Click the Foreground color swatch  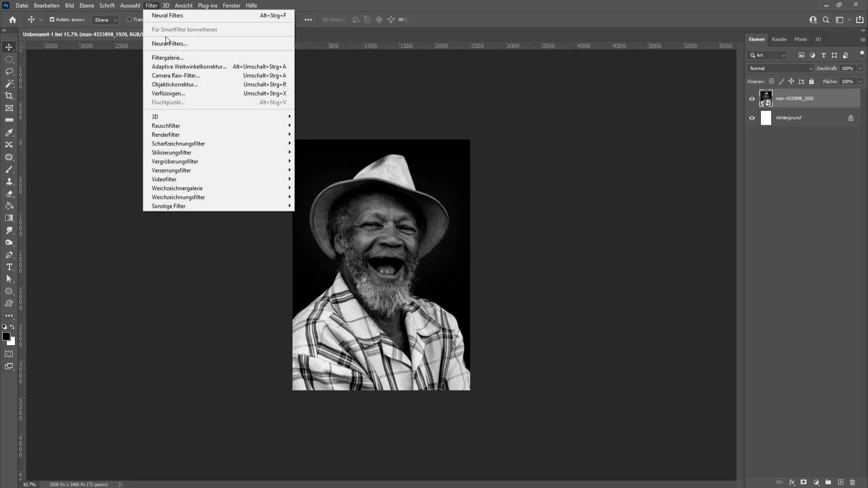coord(7,337)
